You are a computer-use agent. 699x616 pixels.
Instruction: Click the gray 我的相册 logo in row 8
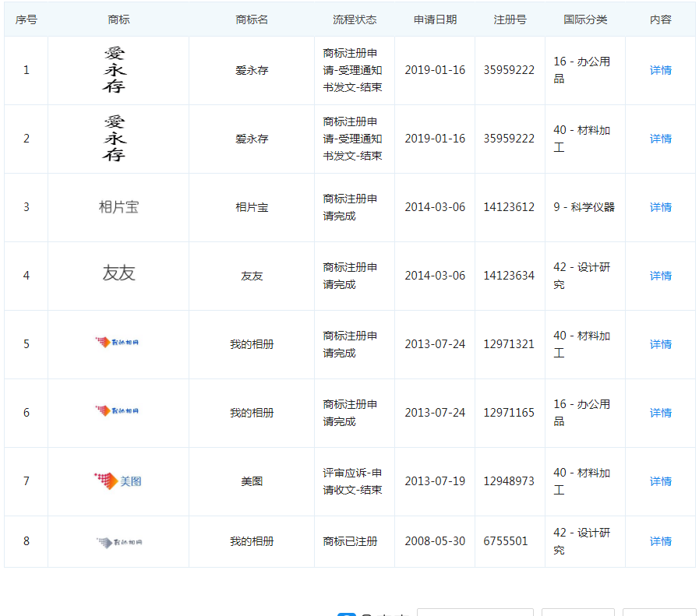tap(118, 540)
